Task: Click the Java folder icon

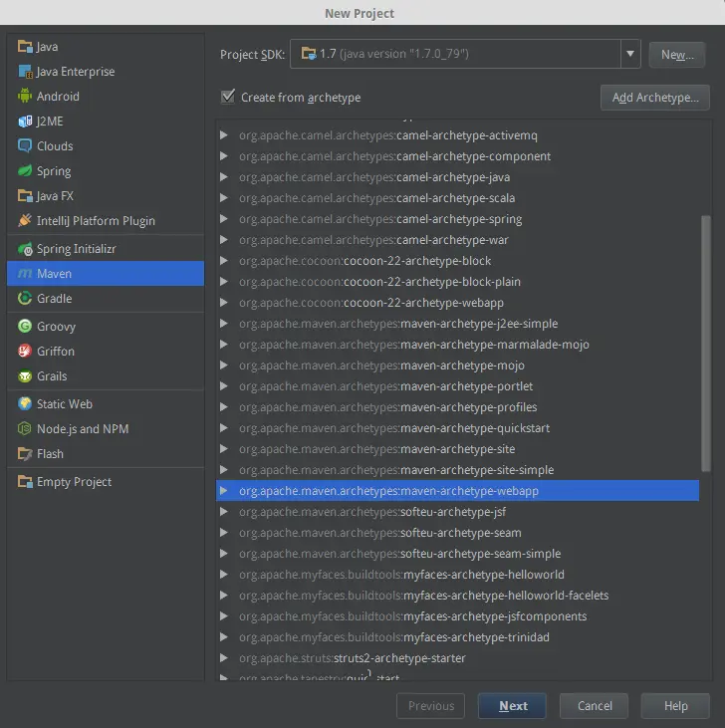Action: point(25,47)
